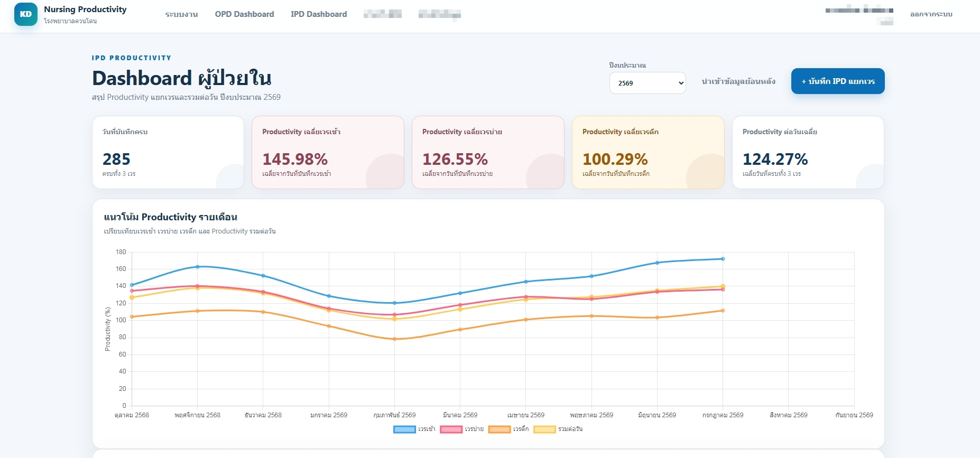Toggle the เวรบ่าย pink legend swatch
980x458 pixels.
coord(451,429)
